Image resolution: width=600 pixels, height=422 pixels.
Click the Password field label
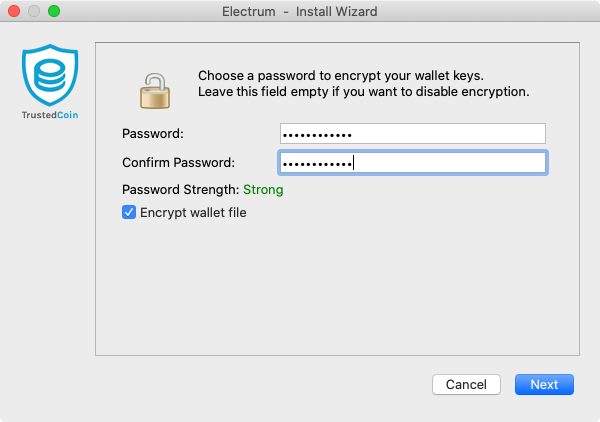(153, 134)
